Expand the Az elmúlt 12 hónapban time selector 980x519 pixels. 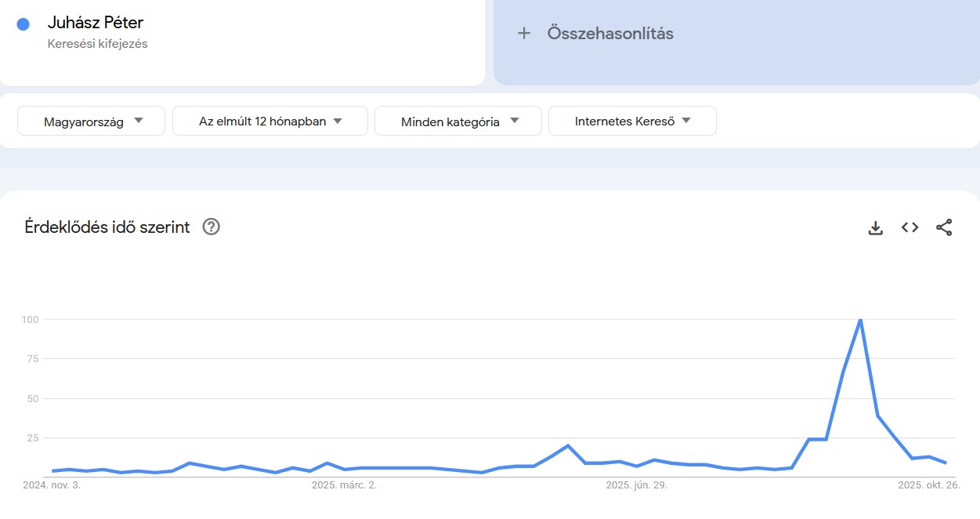(269, 121)
